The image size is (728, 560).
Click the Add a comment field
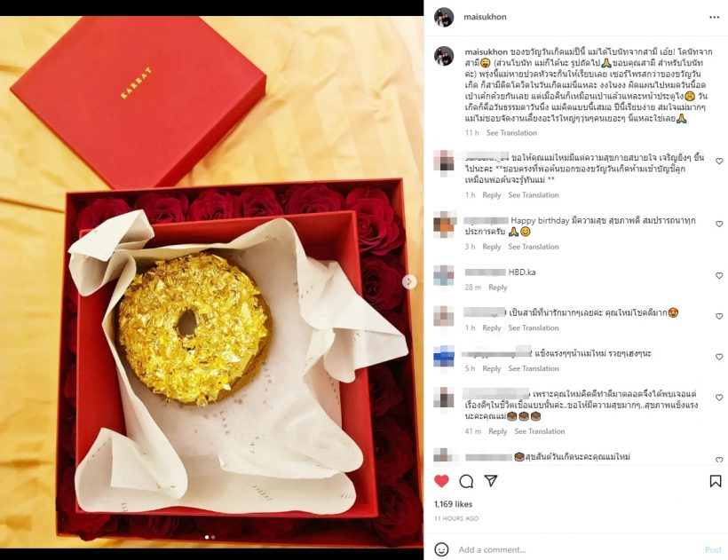point(575,549)
